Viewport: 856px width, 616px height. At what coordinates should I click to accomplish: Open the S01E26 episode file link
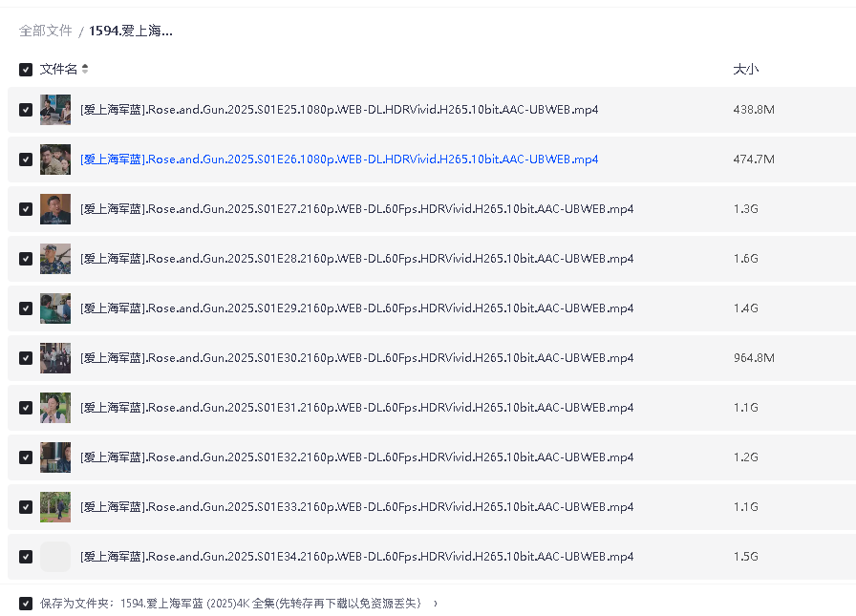click(x=338, y=159)
